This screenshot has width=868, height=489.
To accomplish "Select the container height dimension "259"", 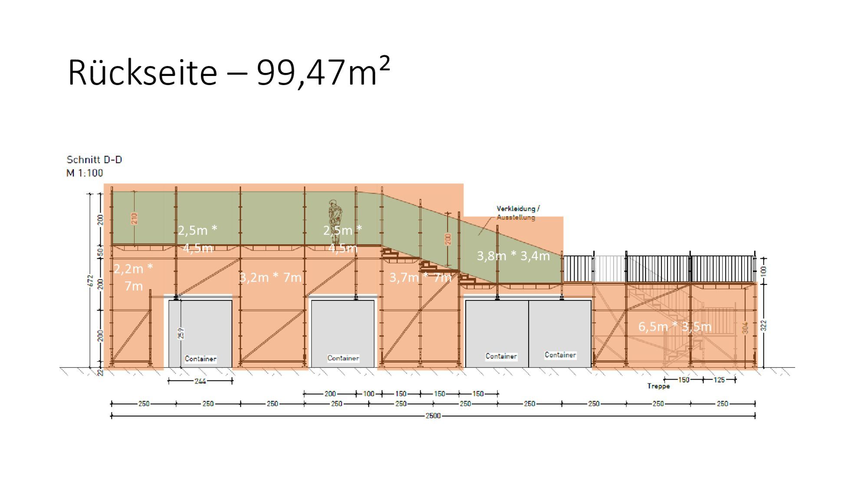I will (x=181, y=333).
